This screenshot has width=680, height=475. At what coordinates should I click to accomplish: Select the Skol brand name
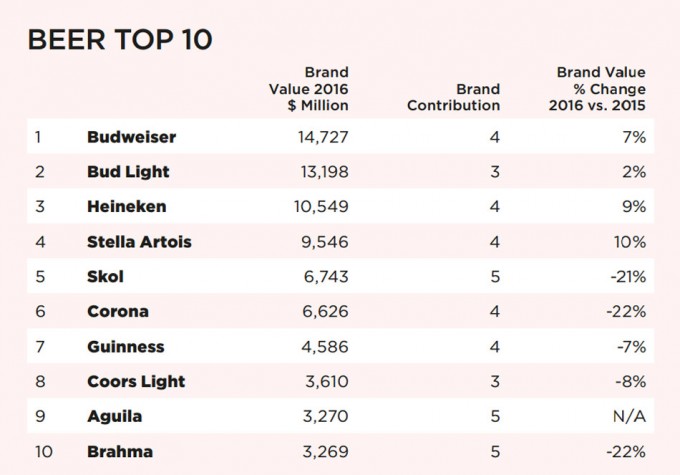click(x=105, y=277)
